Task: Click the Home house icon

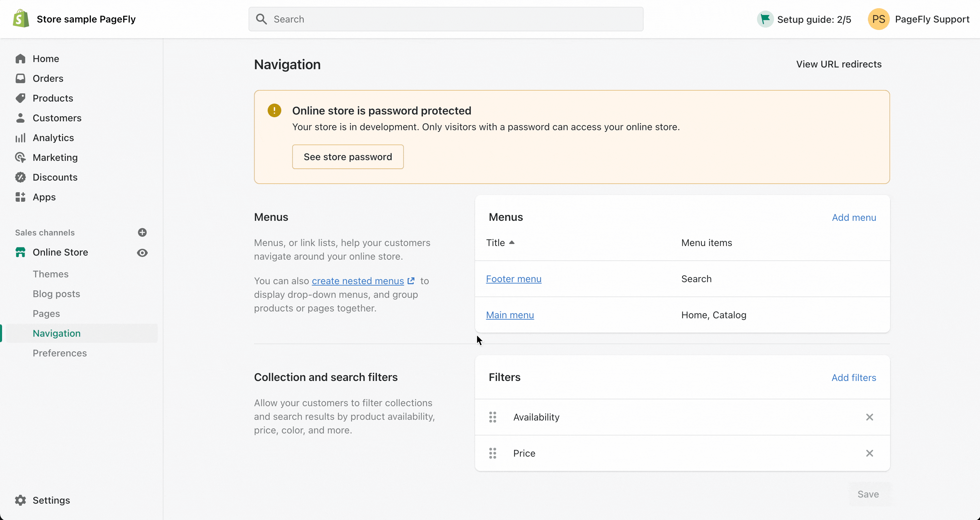Action: click(x=20, y=59)
